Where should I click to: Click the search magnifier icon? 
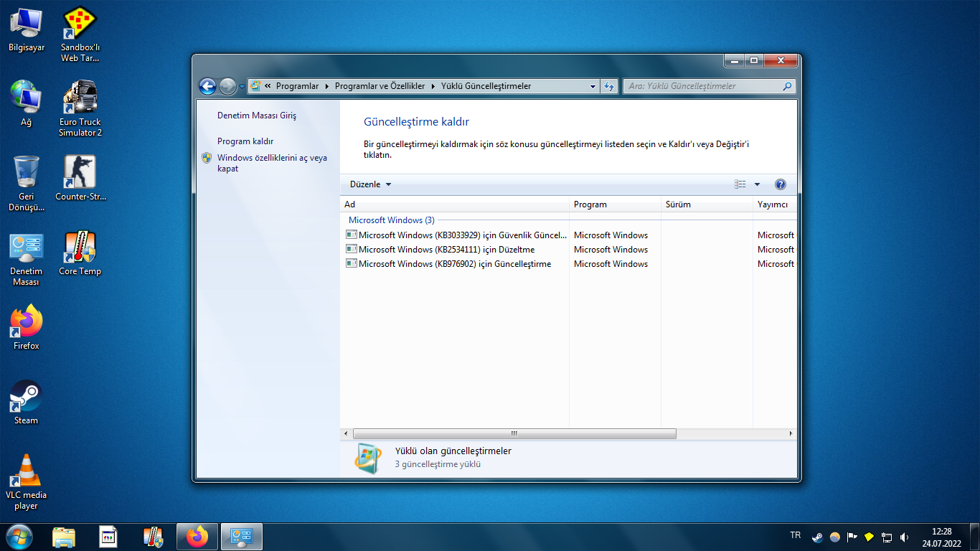click(788, 86)
